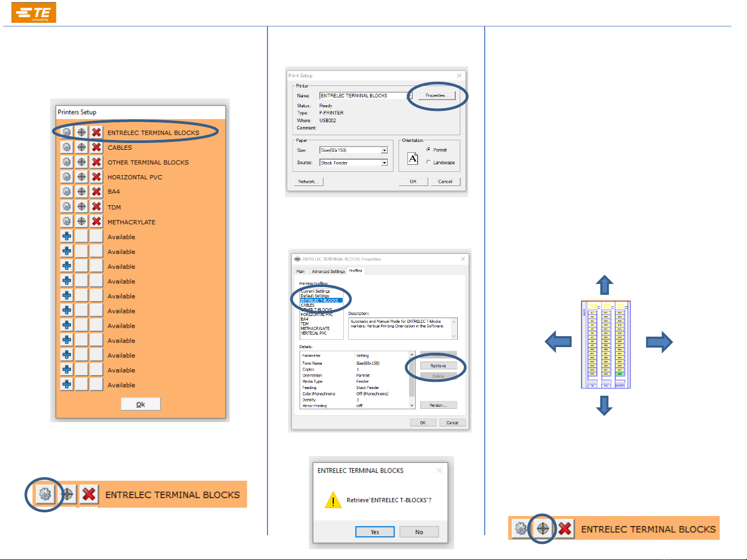Viewport: 747px width, 560px height.
Task: Click Yes to retrieve ENTRELEC T-BLOCKS
Action: (375, 532)
